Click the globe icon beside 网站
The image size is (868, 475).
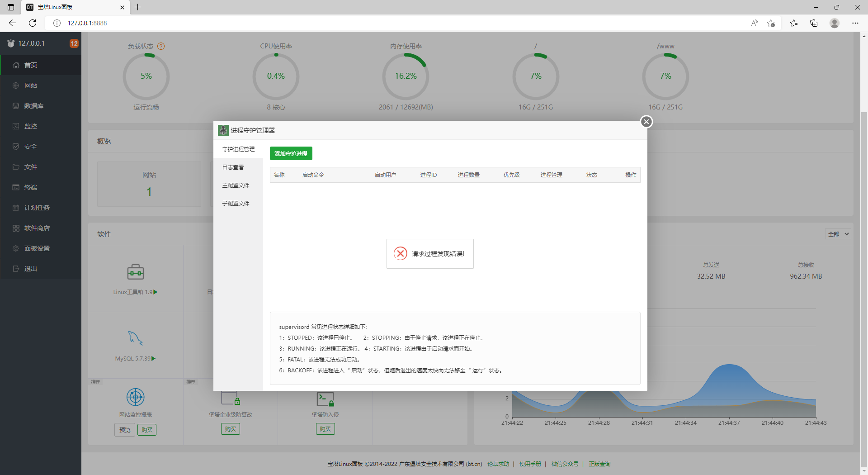click(x=16, y=85)
